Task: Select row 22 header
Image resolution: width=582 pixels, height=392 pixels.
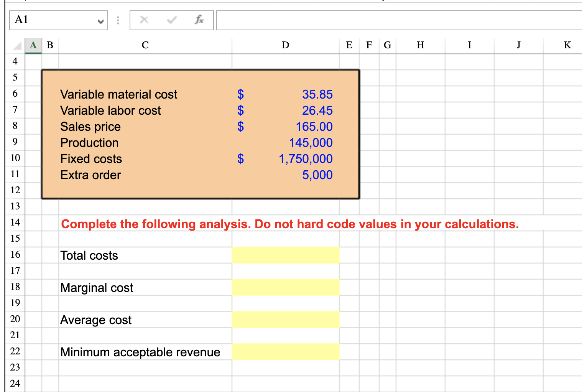Action: click(x=15, y=351)
